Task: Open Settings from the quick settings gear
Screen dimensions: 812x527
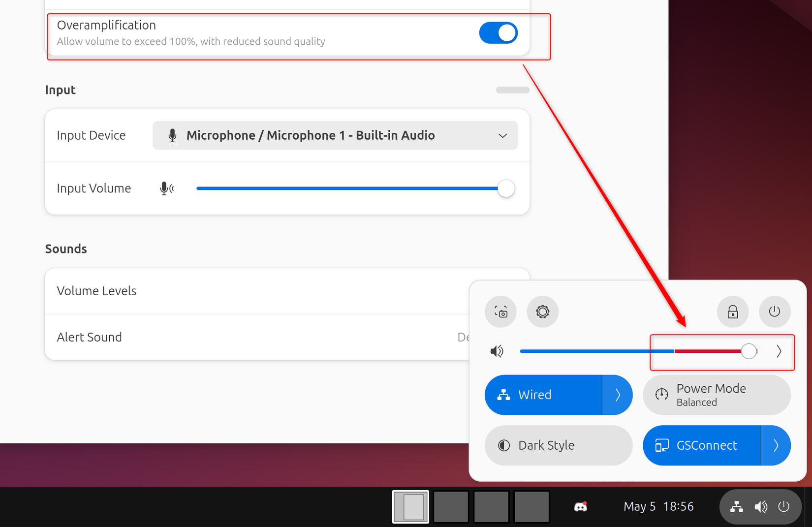Action: pyautogui.click(x=543, y=311)
